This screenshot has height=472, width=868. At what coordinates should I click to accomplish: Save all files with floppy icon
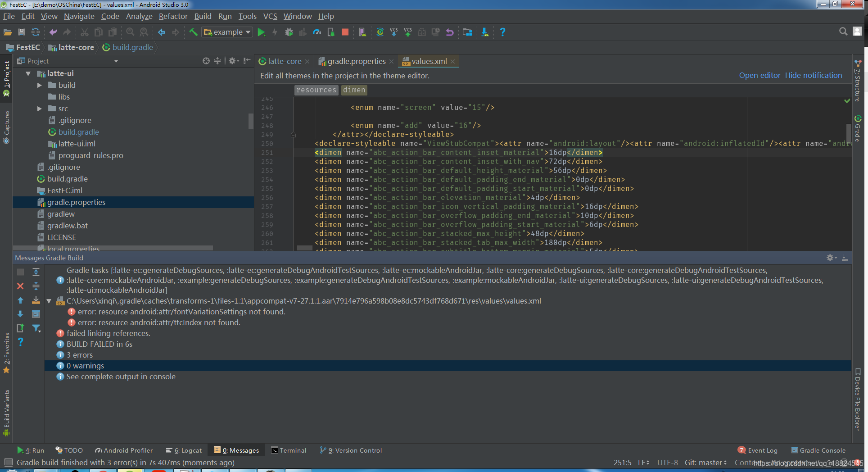pyautogui.click(x=21, y=32)
